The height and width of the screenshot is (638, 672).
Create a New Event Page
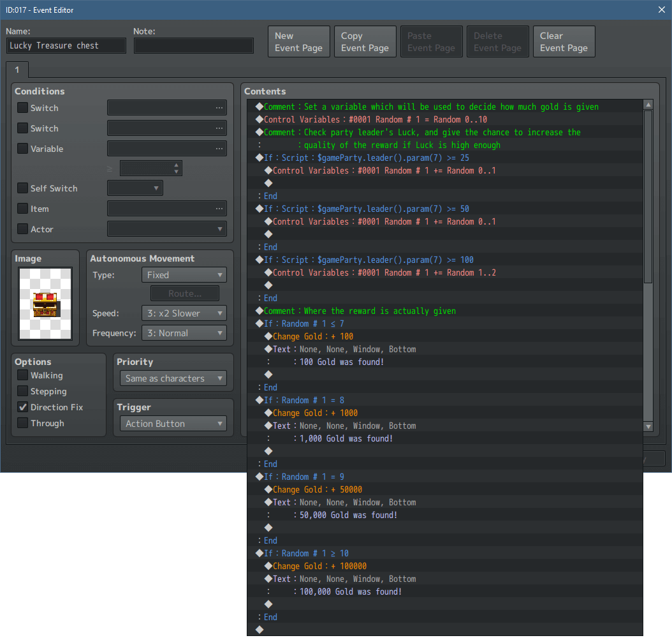[x=298, y=41]
